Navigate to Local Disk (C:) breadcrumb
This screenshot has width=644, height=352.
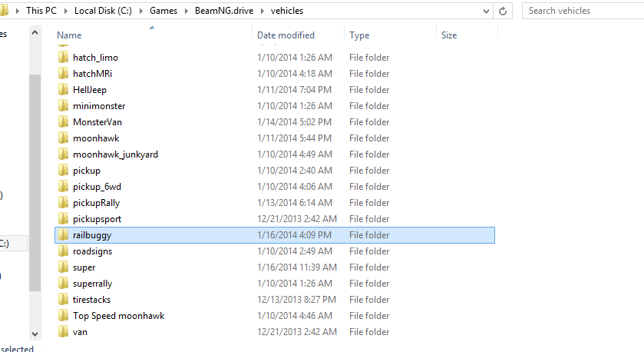point(101,11)
